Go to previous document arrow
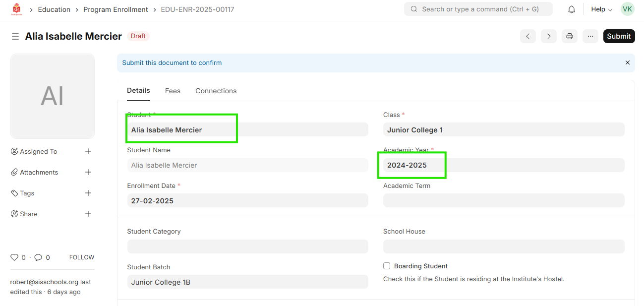The width and height of the screenshot is (644, 306). pyautogui.click(x=527, y=36)
